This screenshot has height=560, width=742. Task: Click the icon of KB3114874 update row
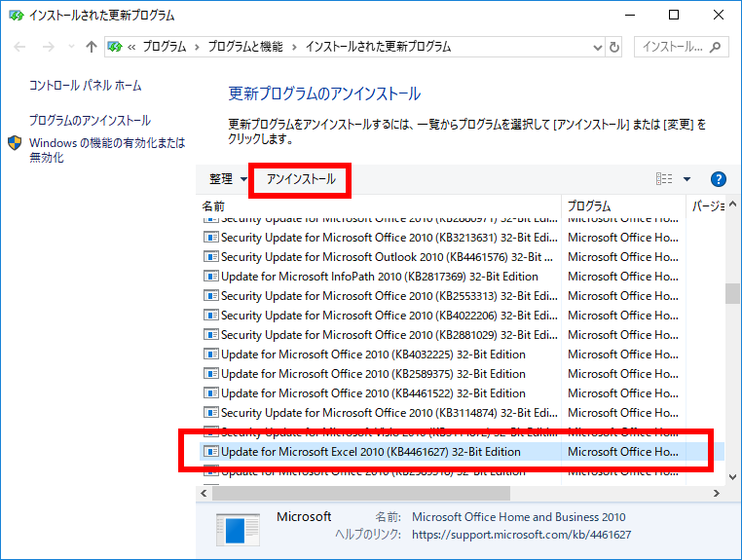point(210,413)
